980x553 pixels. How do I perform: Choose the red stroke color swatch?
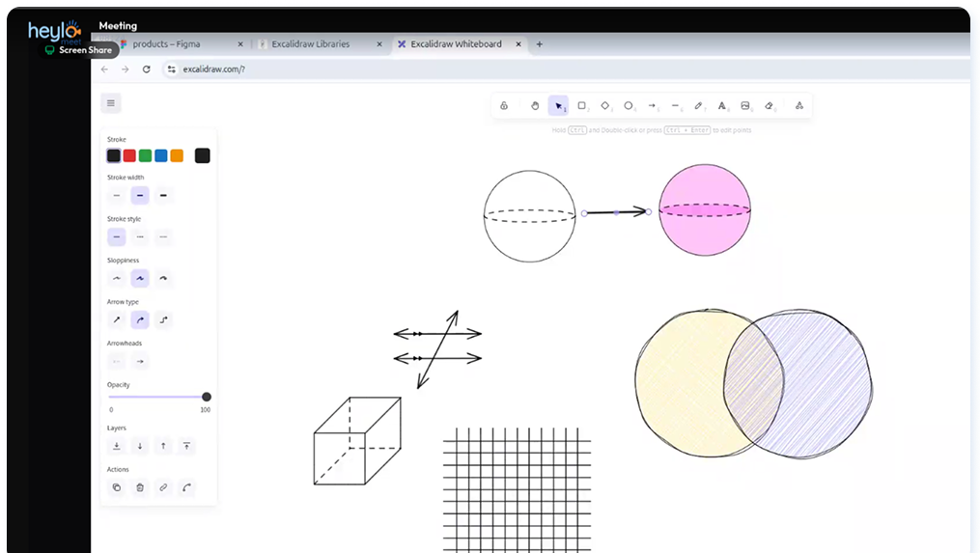click(129, 155)
